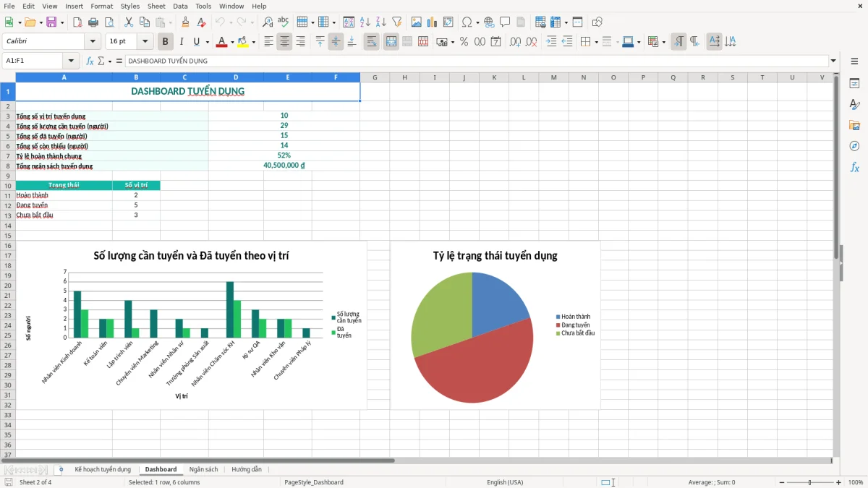868x488 pixels.
Task: Open Background Color dropdown arrow
Action: click(253, 42)
